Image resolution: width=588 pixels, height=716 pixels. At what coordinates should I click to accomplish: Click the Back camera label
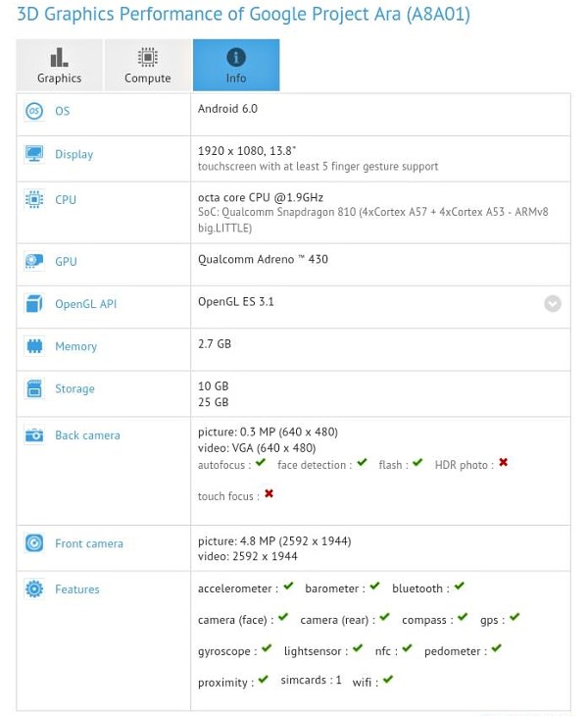pyautogui.click(x=87, y=435)
